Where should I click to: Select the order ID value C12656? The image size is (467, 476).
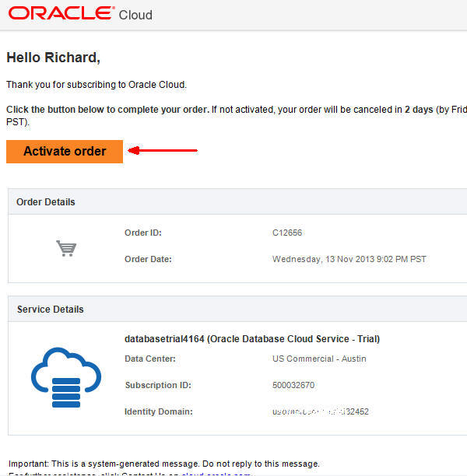click(286, 233)
